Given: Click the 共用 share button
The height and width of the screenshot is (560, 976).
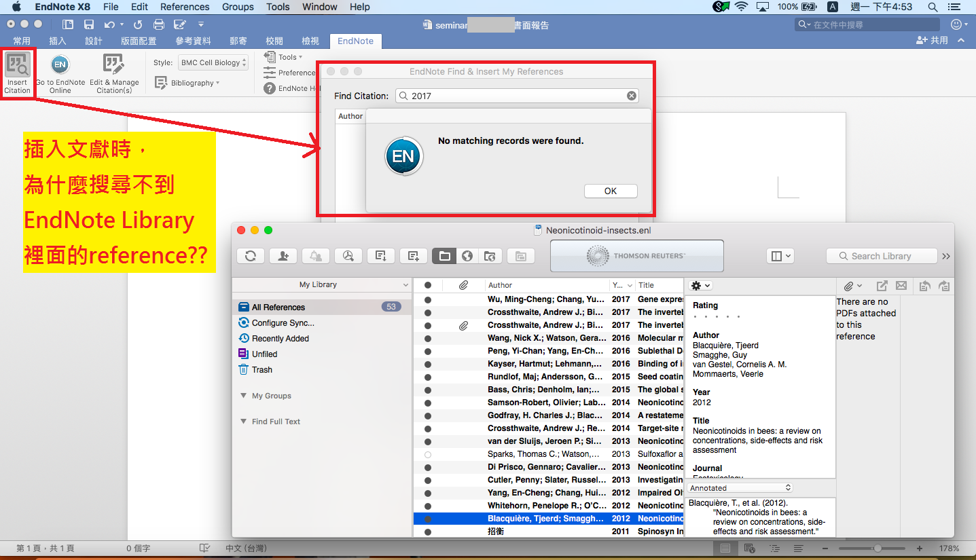Looking at the screenshot, I should (932, 41).
